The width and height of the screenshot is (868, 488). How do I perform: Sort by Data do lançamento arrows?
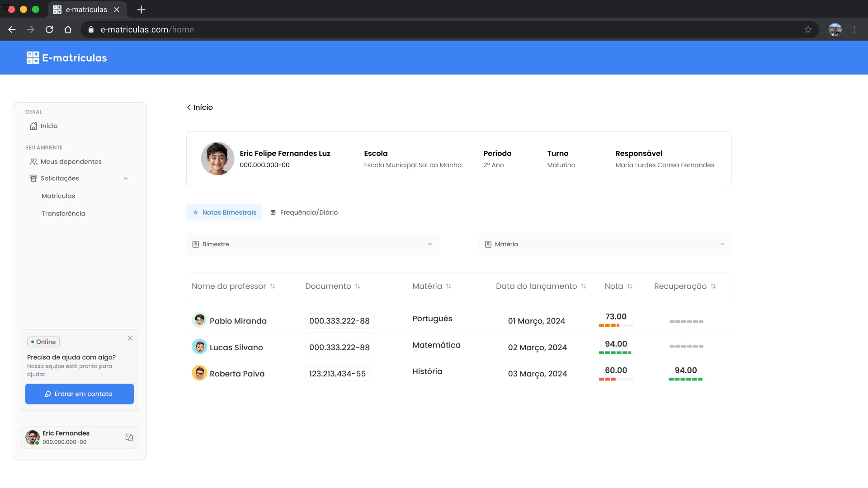click(x=584, y=286)
